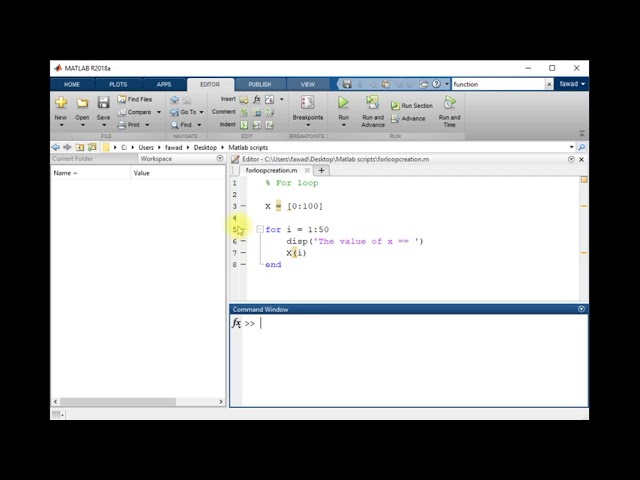Click Workspace scrollbar left arrow
Screen dimensions: 640x480
tap(56, 402)
